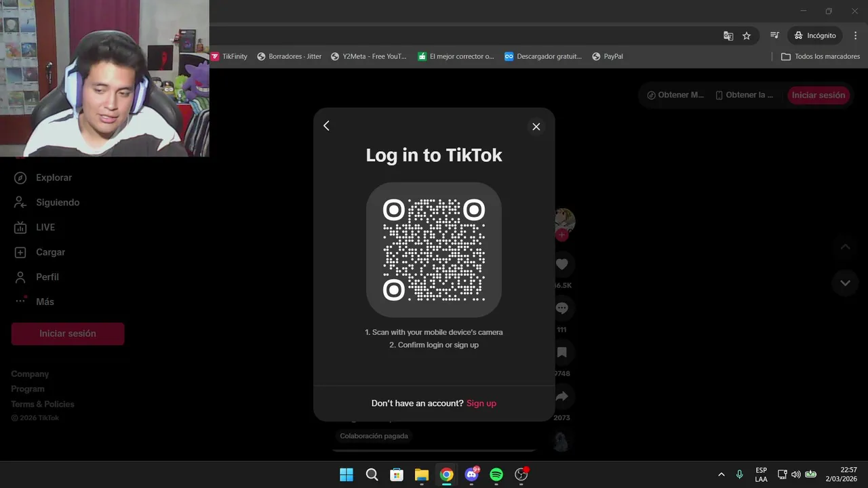The image size is (868, 488).
Task: Click the Obtener la... app button
Action: (x=745, y=95)
